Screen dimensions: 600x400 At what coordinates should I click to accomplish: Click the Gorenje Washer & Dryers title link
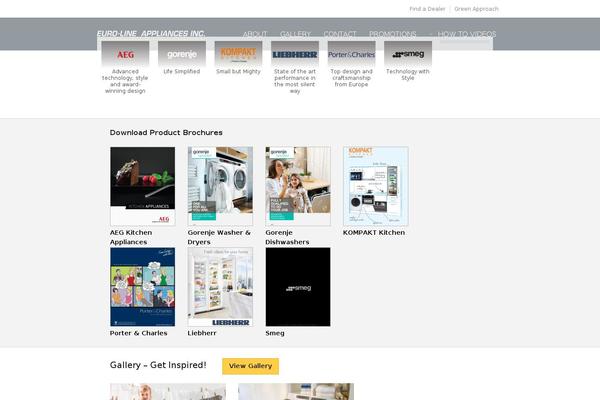coord(219,237)
